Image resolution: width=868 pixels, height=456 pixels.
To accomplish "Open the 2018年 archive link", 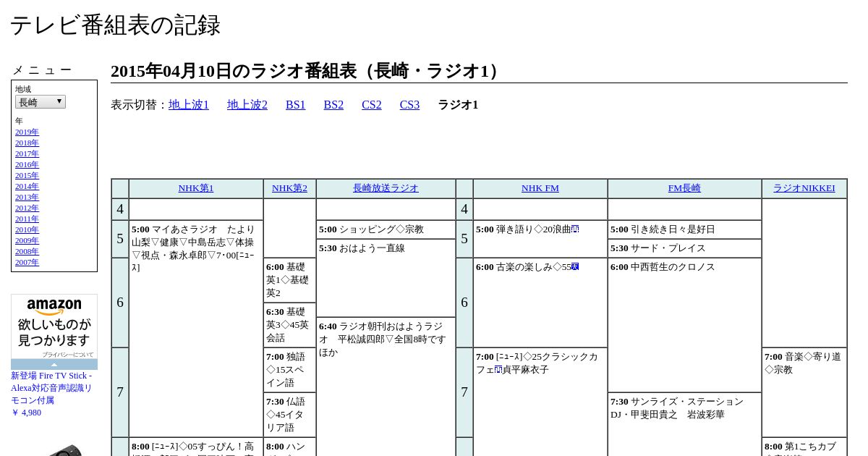I will (27, 143).
